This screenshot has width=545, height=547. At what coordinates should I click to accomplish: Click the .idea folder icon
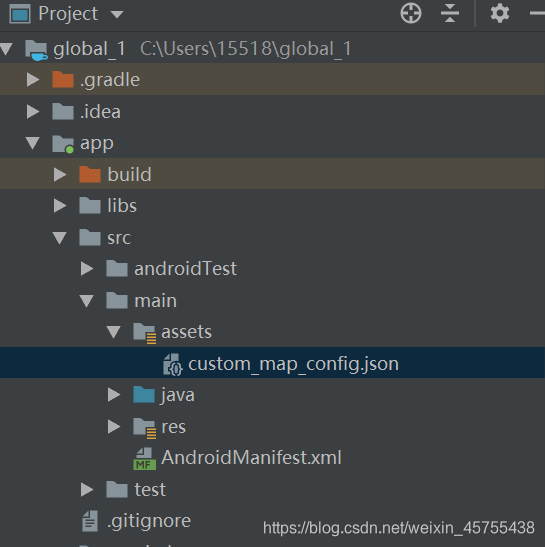click(x=63, y=111)
